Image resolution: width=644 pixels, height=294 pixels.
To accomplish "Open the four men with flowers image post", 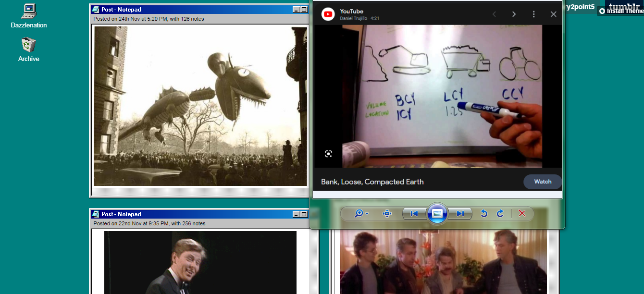I will (x=443, y=262).
